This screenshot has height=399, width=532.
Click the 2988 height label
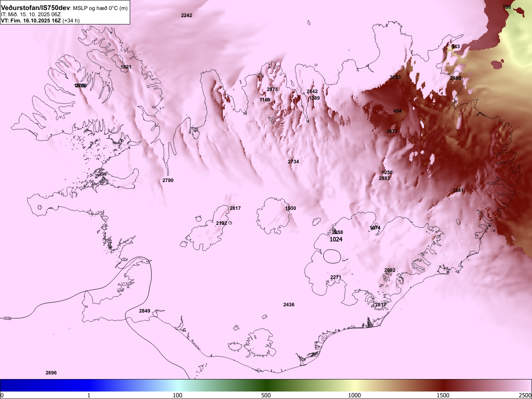click(456, 78)
